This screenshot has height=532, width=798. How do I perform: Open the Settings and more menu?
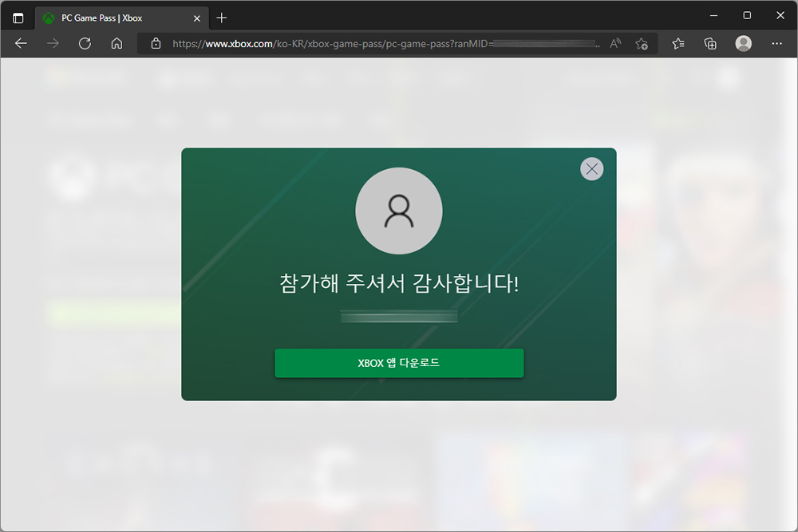click(x=776, y=44)
